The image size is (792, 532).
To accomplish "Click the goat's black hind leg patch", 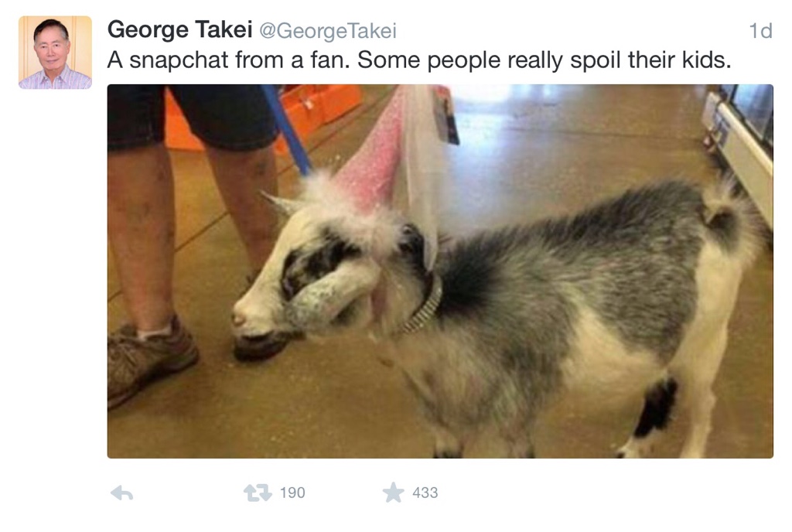I will 657,406.
